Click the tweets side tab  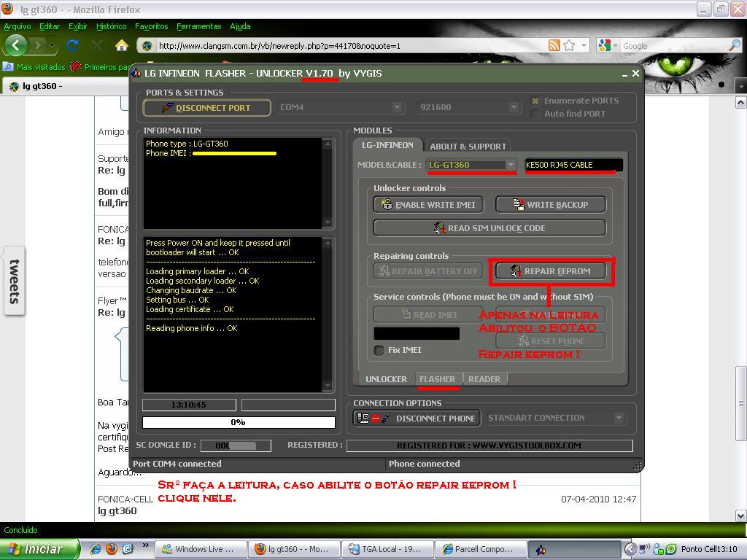click(15, 281)
